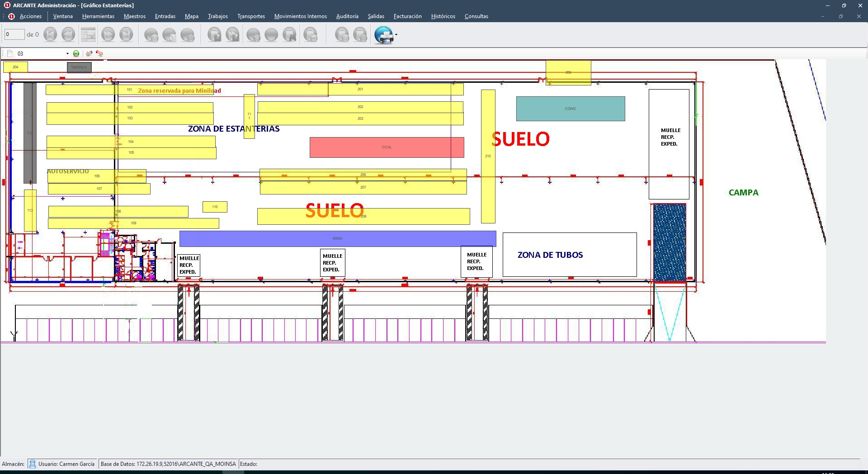Open the Consultas menu
This screenshot has height=474, width=868.
point(476,16)
